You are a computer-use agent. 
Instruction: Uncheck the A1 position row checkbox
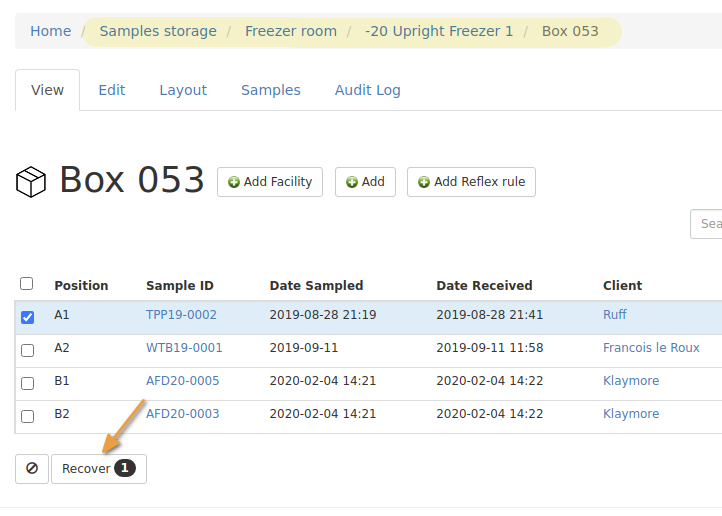click(27, 317)
